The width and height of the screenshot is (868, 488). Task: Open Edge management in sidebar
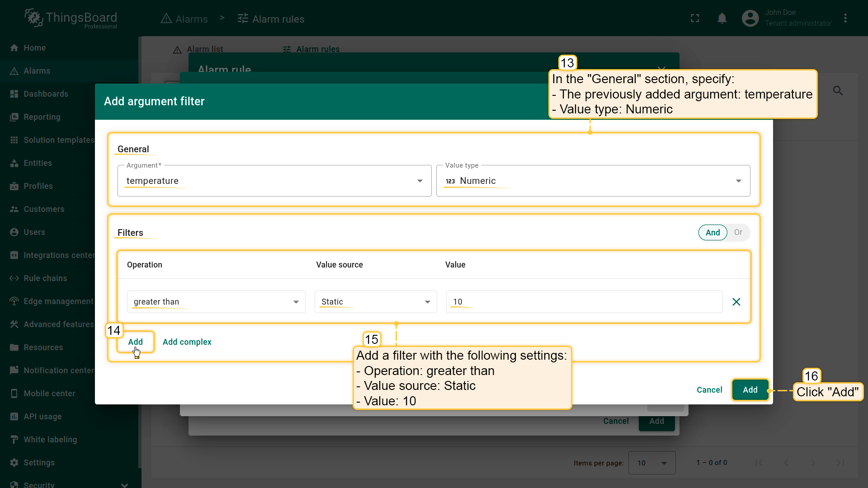tap(58, 301)
